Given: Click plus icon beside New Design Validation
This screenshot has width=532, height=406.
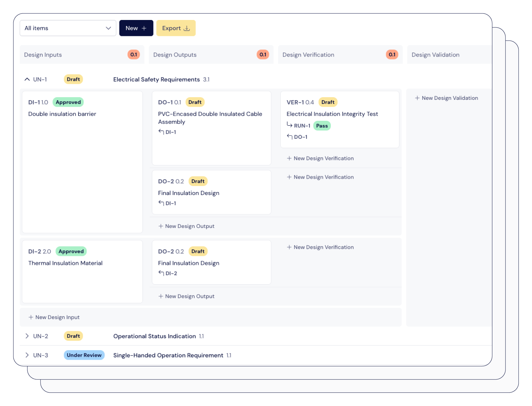Looking at the screenshot, I should [417, 98].
